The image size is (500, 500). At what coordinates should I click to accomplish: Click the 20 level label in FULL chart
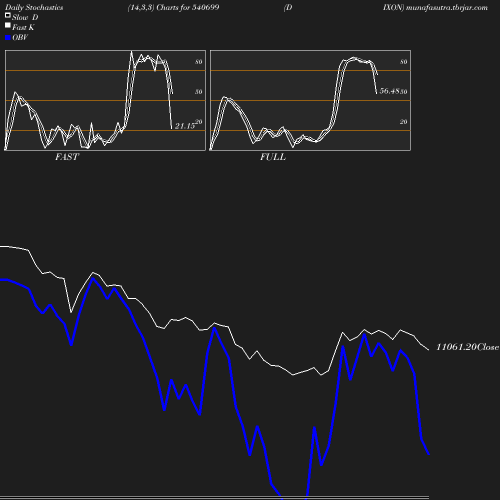tap(403, 122)
